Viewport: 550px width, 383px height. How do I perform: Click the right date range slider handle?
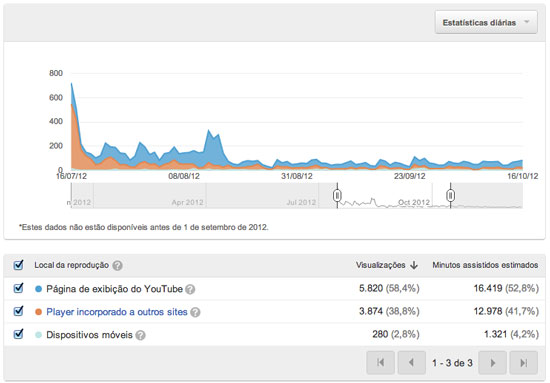[451, 195]
